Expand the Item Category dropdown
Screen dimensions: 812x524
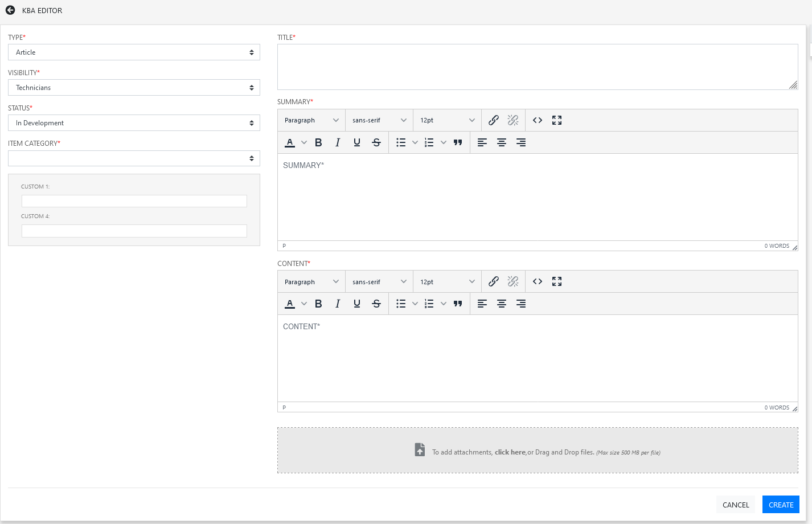(x=134, y=158)
